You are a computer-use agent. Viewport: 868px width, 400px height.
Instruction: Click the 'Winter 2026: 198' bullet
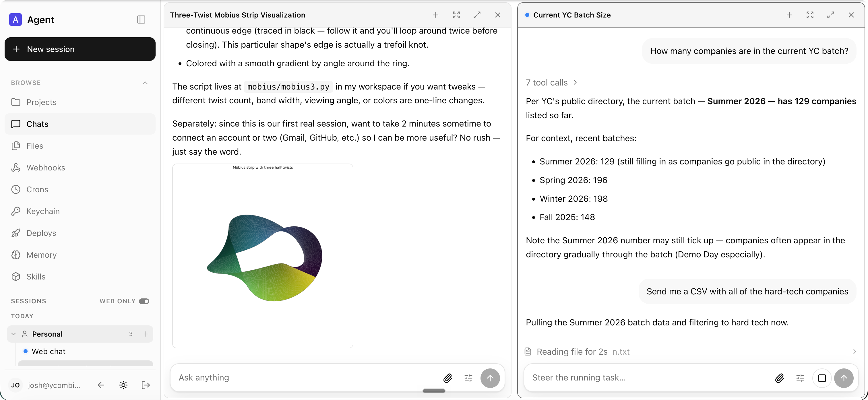[573, 199]
